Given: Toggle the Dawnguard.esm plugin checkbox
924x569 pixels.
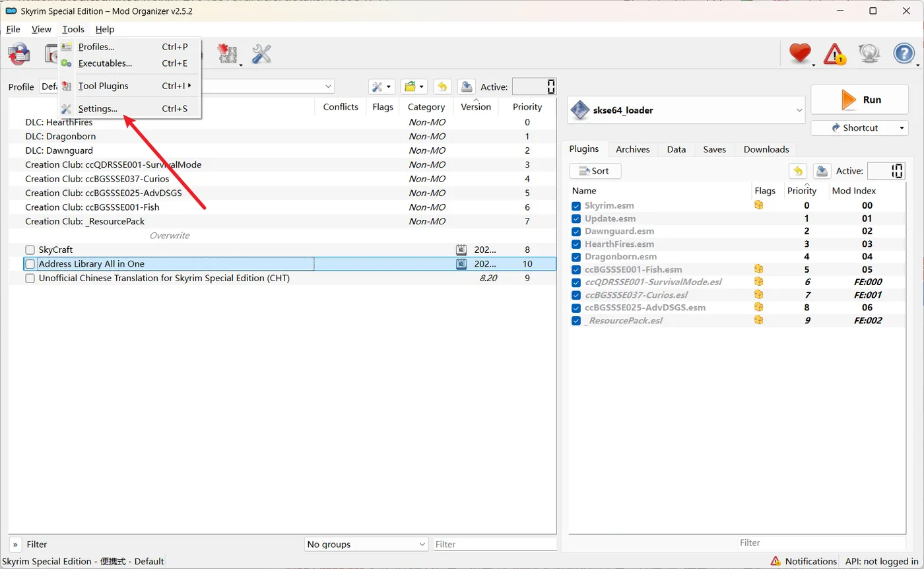Looking at the screenshot, I should coord(576,231).
